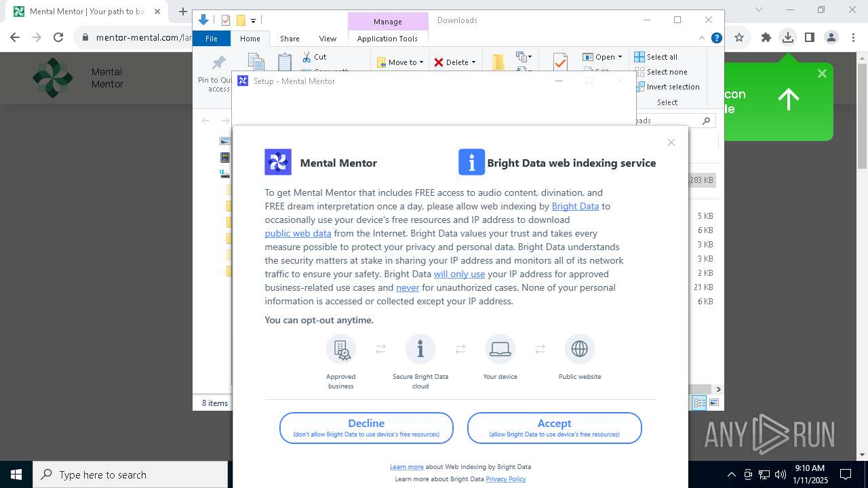Viewport: 868px width, 488px height.
Task: Toggle the Chrome side panel icon
Action: point(809,38)
